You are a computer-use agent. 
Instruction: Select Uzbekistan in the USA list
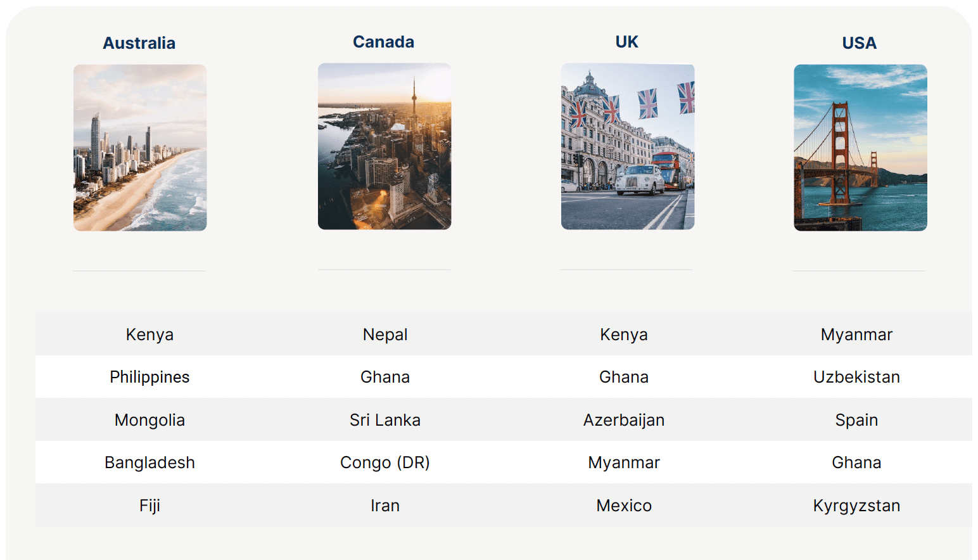point(856,377)
